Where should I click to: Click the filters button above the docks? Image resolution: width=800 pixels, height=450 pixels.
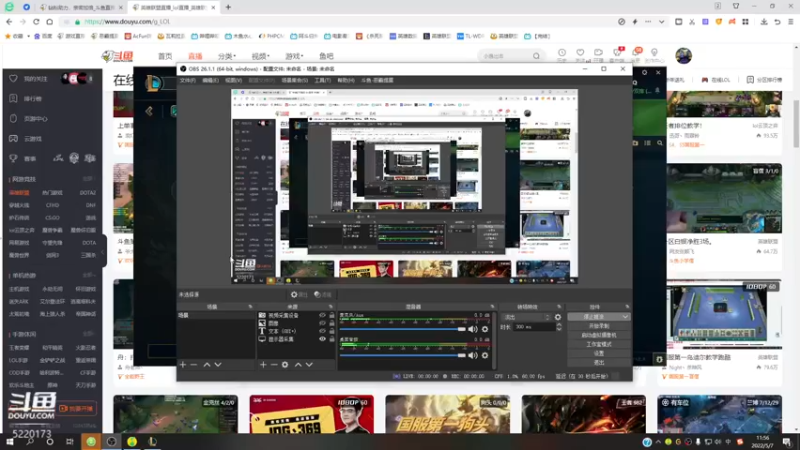point(323,294)
